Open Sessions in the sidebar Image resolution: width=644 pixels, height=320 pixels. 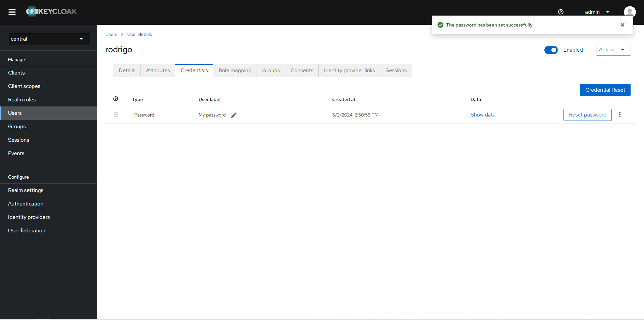point(49,140)
